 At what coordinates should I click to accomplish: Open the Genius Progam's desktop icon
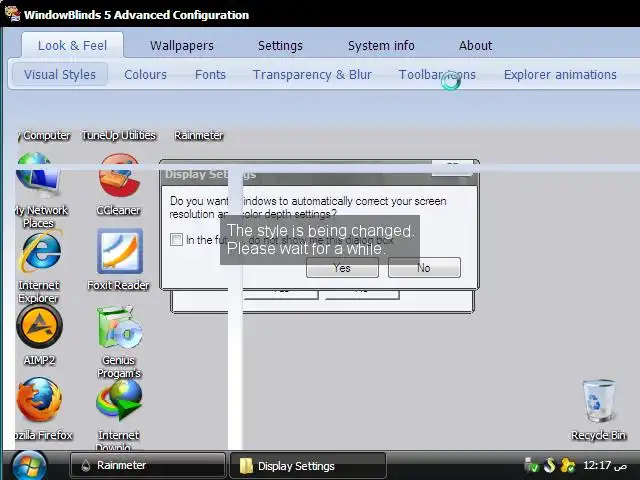(119, 342)
